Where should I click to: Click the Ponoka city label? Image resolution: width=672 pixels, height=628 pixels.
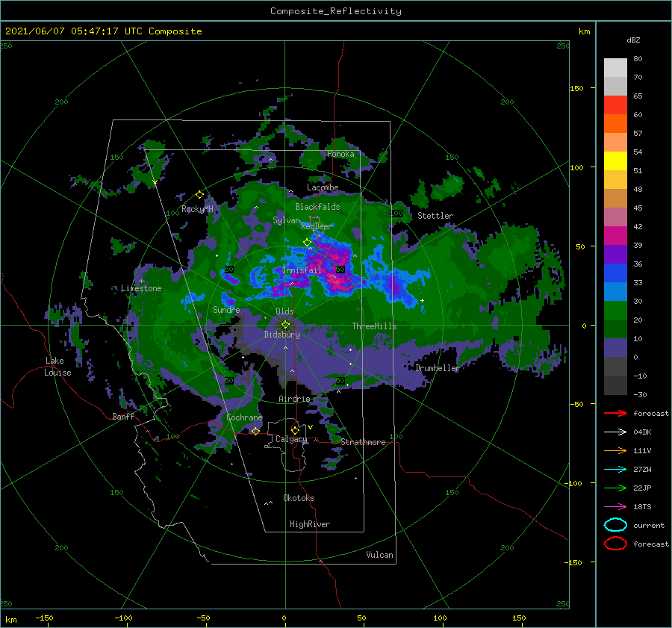(x=340, y=154)
